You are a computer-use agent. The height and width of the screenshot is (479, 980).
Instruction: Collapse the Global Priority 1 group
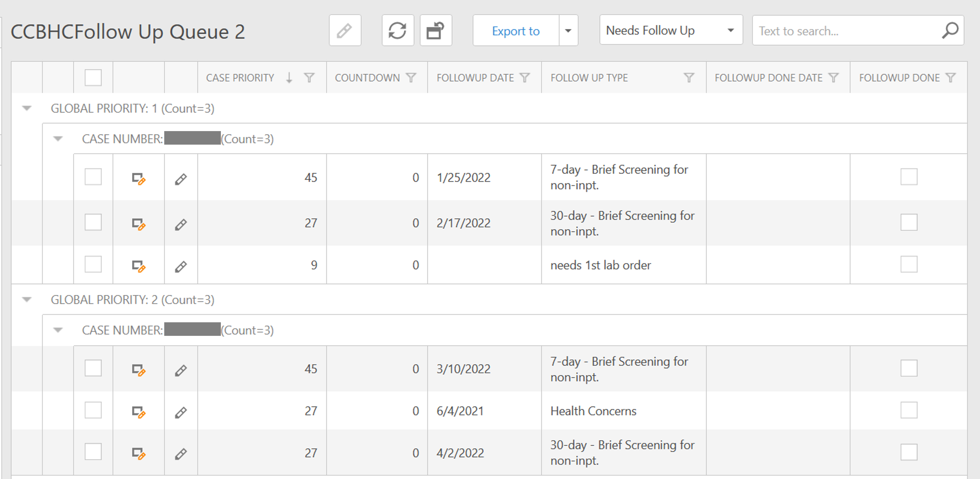[27, 108]
